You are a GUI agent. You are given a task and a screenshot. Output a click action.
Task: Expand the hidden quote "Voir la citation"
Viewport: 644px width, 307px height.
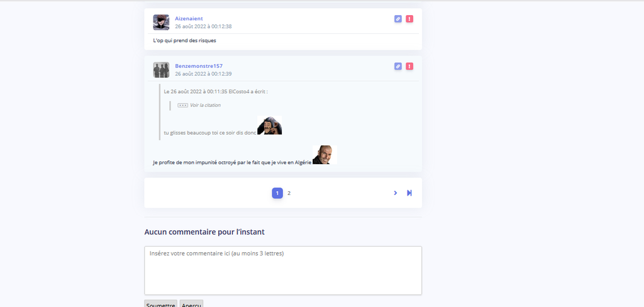[x=205, y=105]
